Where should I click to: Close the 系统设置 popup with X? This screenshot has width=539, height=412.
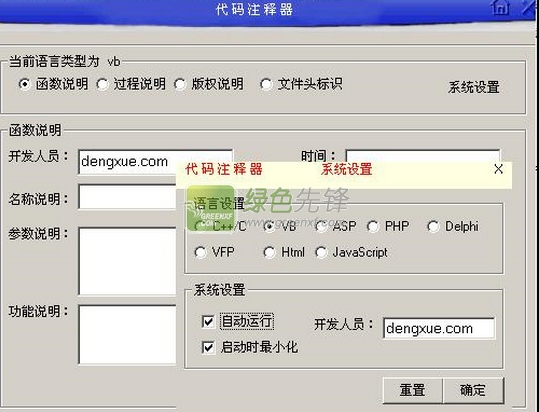498,169
